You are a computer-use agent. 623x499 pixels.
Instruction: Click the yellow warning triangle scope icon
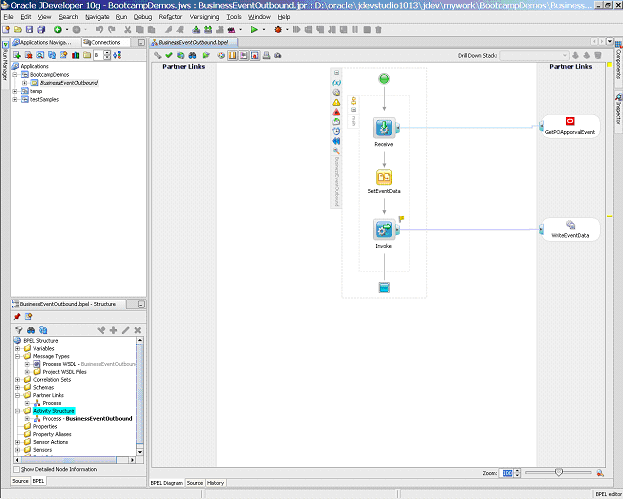336,103
